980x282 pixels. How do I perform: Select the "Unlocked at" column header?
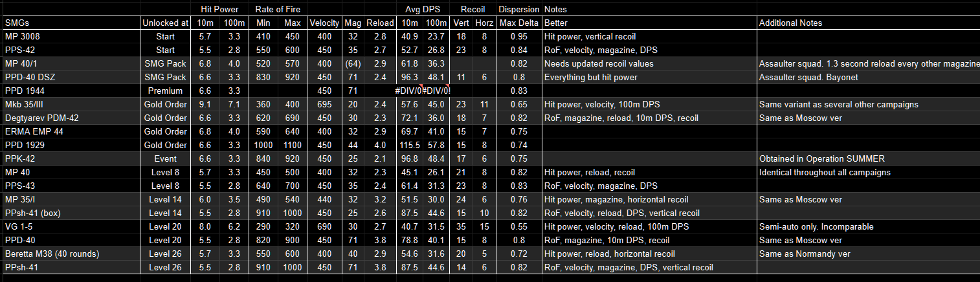pyautogui.click(x=165, y=23)
